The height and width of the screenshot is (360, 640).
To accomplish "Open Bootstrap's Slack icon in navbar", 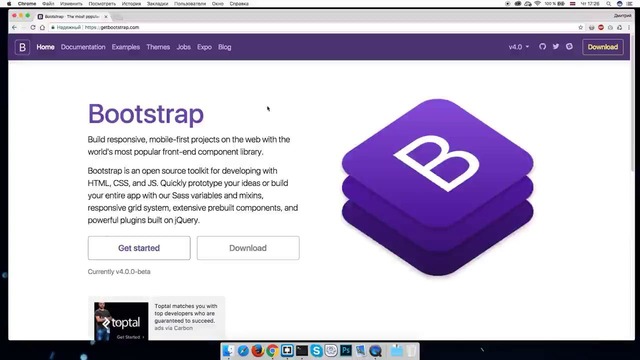I will (x=569, y=47).
